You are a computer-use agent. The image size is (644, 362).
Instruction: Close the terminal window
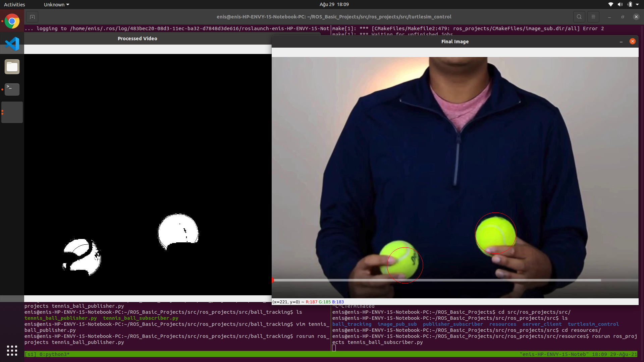tap(636, 17)
